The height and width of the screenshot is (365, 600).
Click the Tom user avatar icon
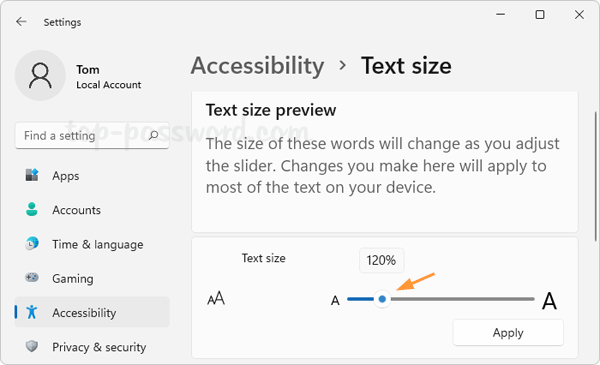click(x=40, y=75)
